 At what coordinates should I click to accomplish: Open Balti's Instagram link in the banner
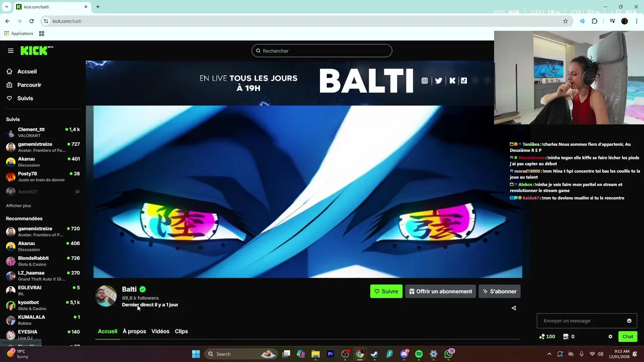tap(425, 80)
